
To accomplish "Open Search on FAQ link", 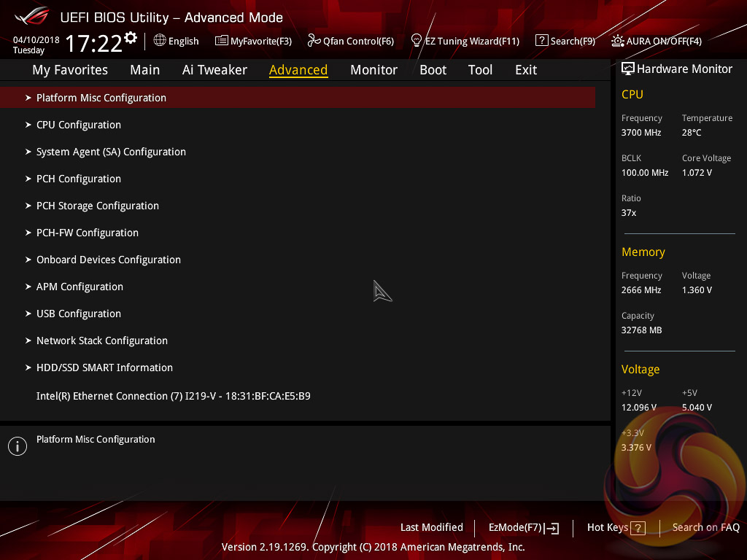I will pos(705,527).
